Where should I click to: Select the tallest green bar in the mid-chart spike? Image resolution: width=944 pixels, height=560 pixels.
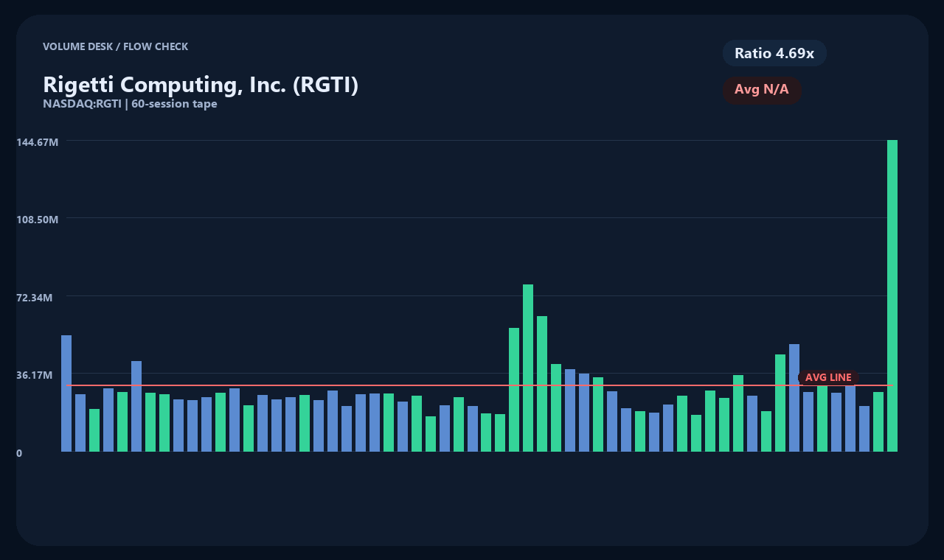coord(528,368)
